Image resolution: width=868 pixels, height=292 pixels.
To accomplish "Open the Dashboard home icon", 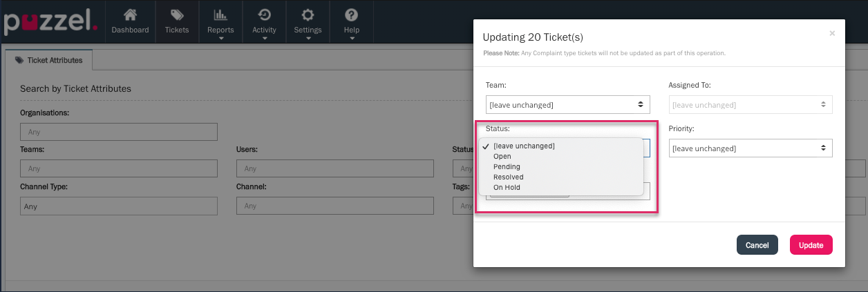I will (x=130, y=14).
